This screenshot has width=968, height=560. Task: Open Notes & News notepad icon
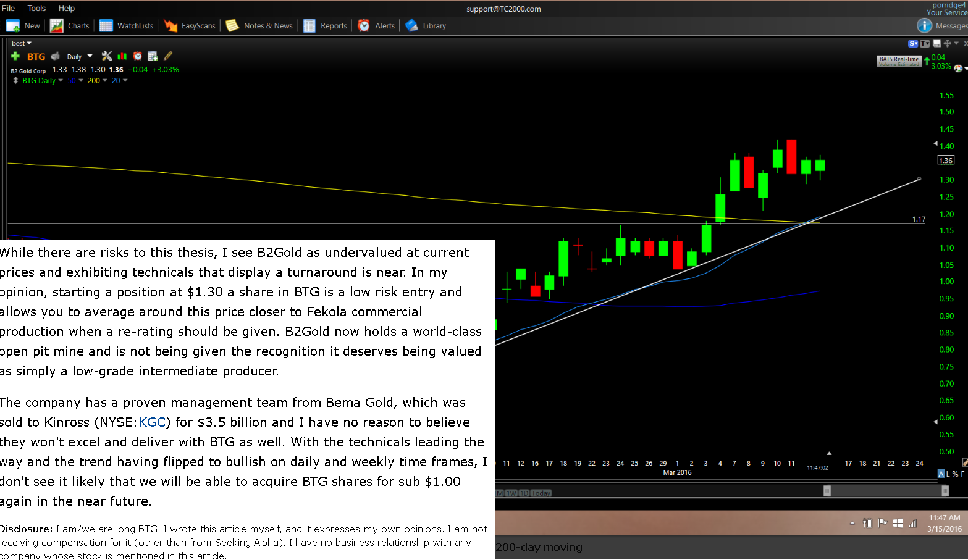coord(232,26)
